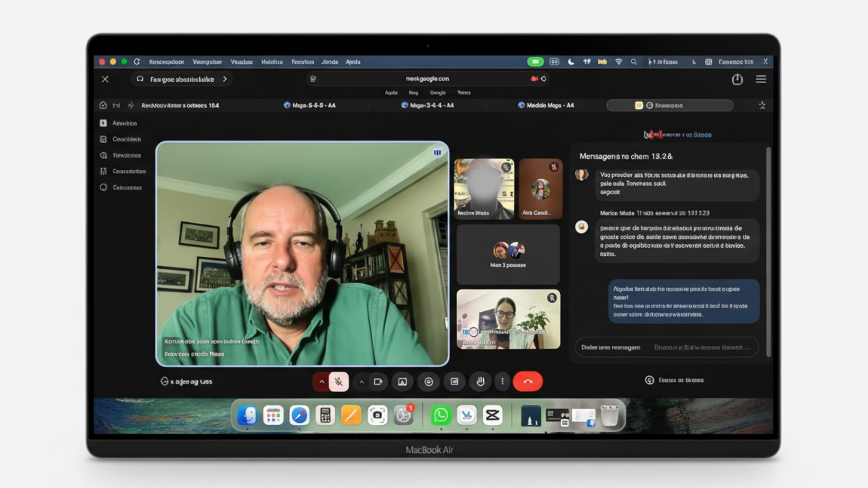Screen dimensions: 868x488
Task: Select the fourth sidebar item with bracket icon
Action: click(123, 171)
